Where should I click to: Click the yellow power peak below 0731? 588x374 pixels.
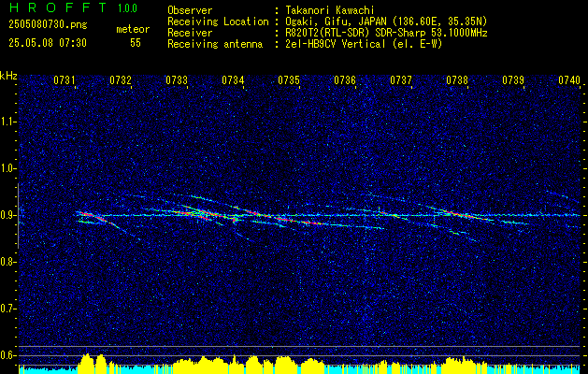click(86, 363)
